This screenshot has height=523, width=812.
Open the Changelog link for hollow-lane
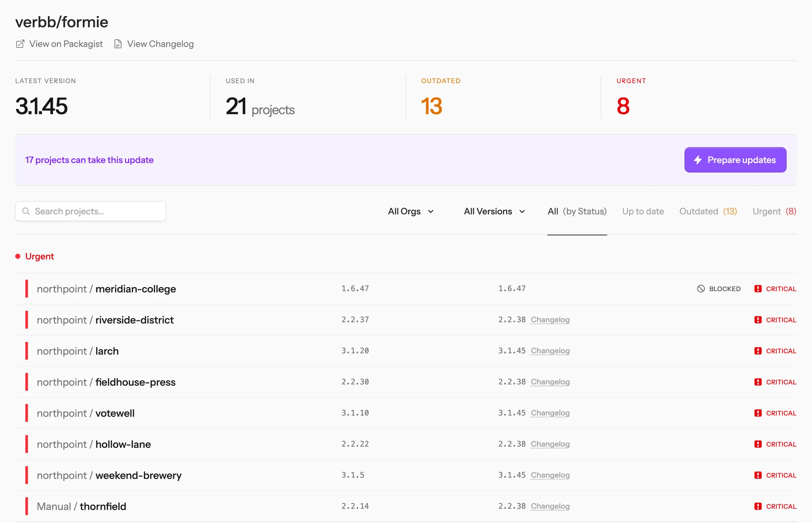tap(550, 444)
